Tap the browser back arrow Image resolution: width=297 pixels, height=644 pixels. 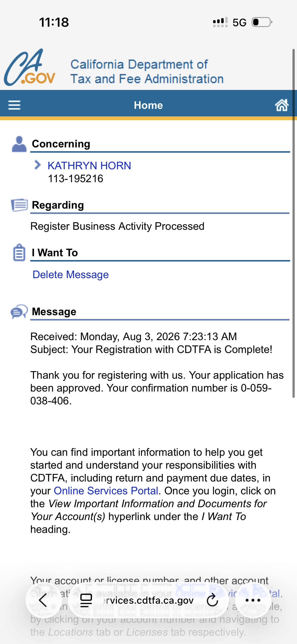pyautogui.click(x=43, y=600)
